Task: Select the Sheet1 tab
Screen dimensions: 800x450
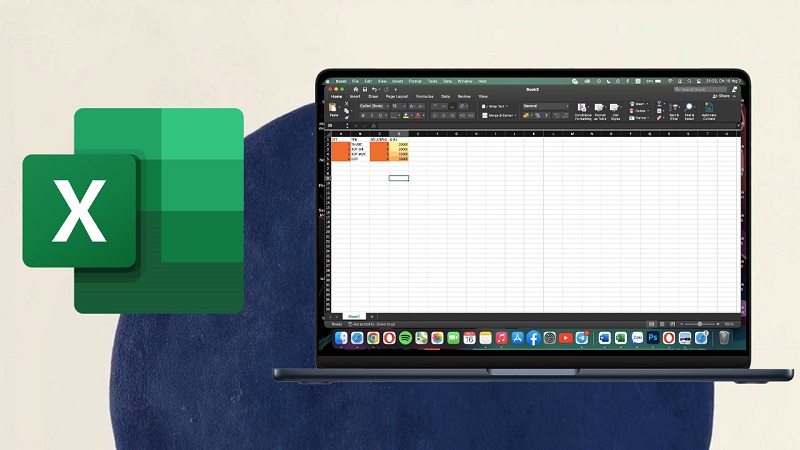Action: [354, 316]
